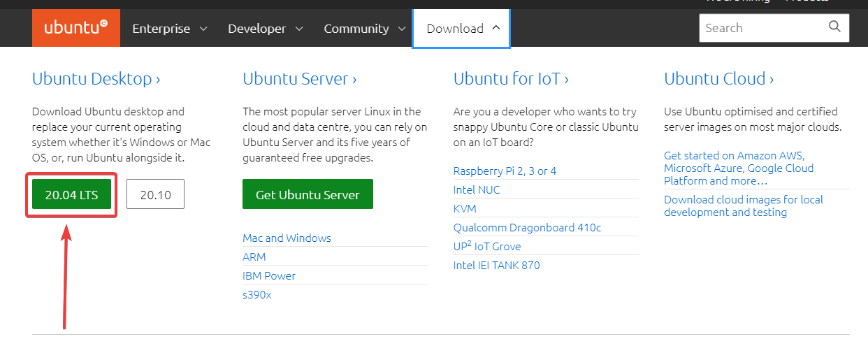Click the 'Use Ubuntu optimised and certified' text
The image size is (868, 346).
coord(753,119)
